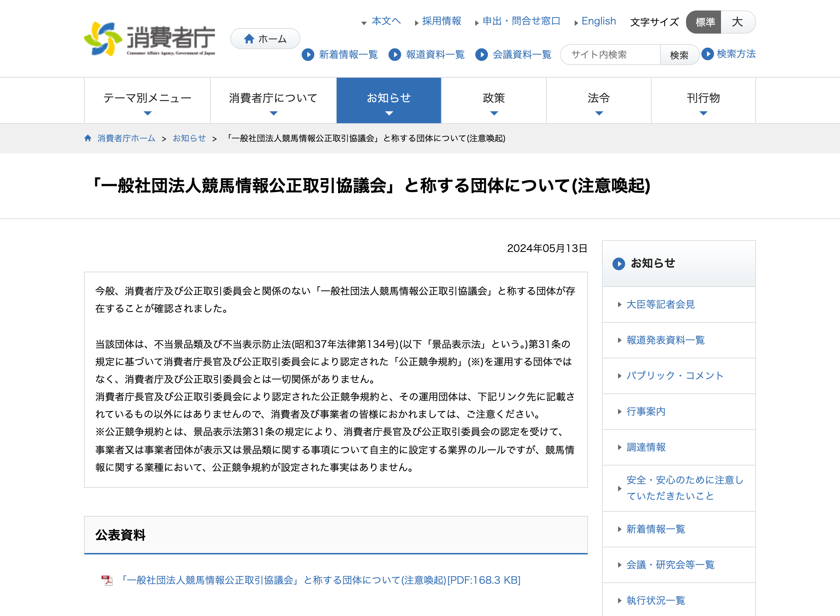This screenshot has height=616, width=840.
Task: Open 申出・問合せ窓口 link
Action: (521, 21)
